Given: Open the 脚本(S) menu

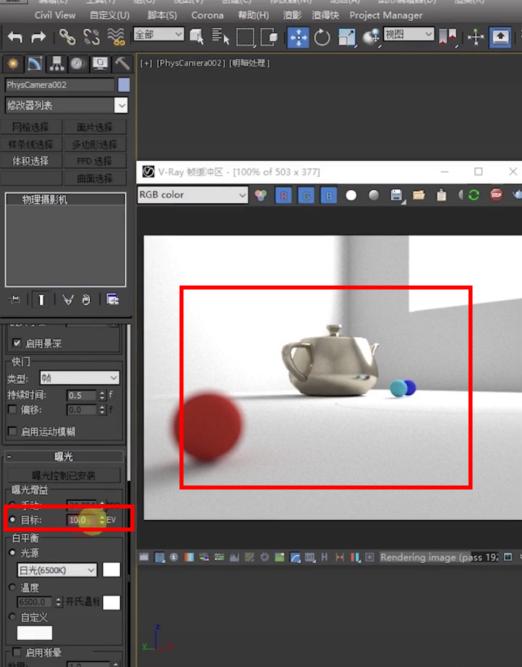Looking at the screenshot, I should pyautogui.click(x=162, y=15).
